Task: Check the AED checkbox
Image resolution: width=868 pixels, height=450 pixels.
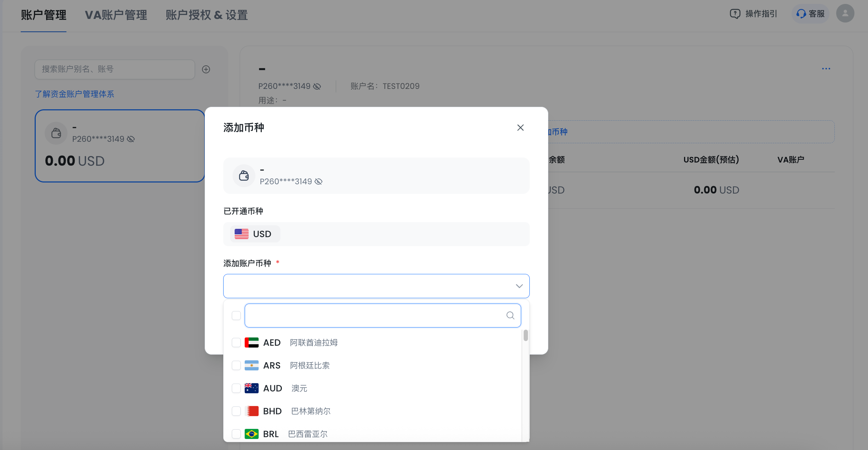Action: tap(236, 342)
